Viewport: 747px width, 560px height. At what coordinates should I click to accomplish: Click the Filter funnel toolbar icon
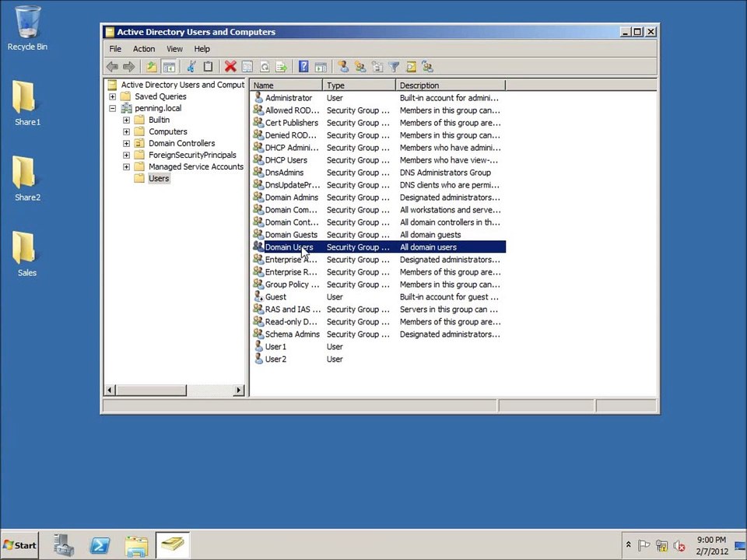pyautogui.click(x=394, y=67)
